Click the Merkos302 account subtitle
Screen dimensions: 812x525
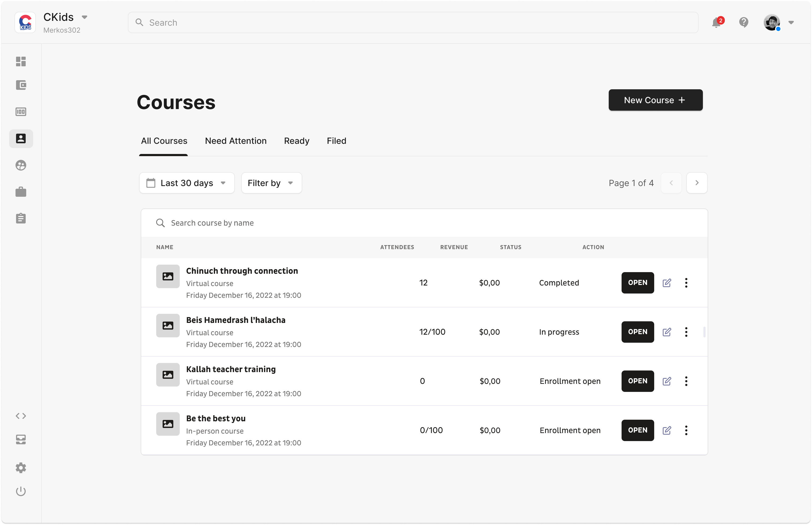tap(62, 30)
